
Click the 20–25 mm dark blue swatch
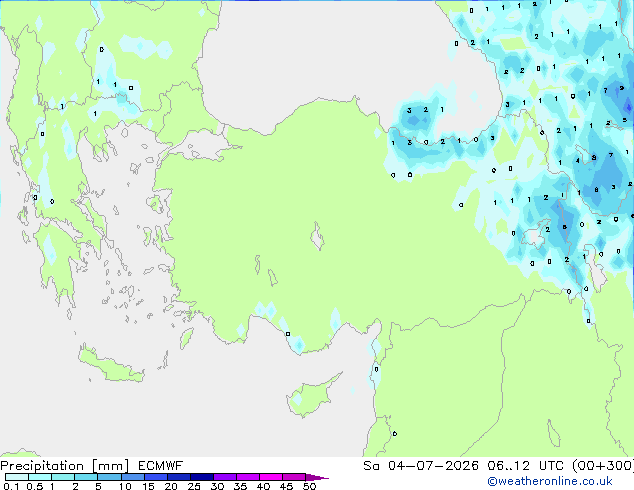tap(179, 477)
